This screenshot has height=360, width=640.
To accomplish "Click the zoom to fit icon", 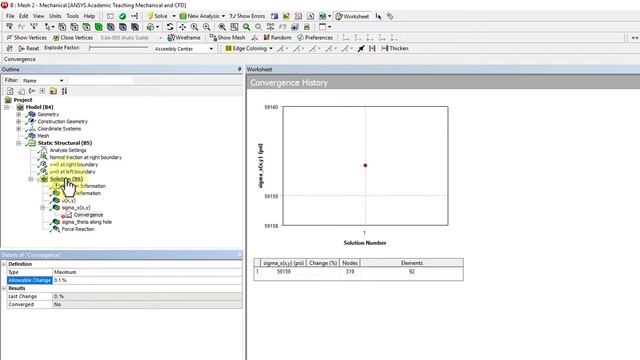I will coord(234,27).
